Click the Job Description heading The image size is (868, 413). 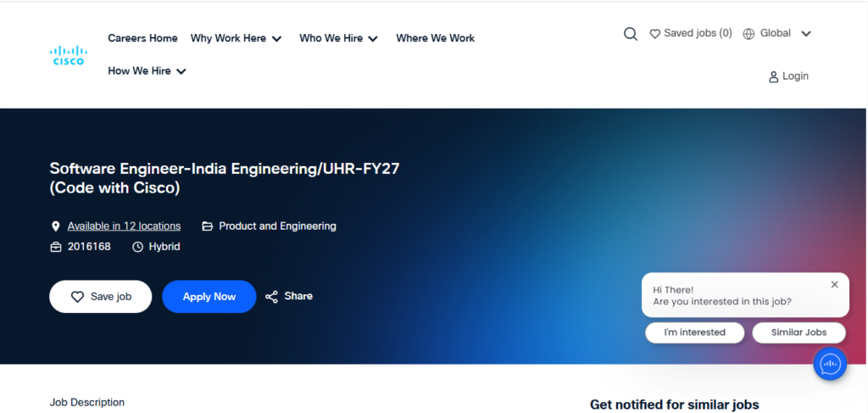pyautogui.click(x=87, y=402)
